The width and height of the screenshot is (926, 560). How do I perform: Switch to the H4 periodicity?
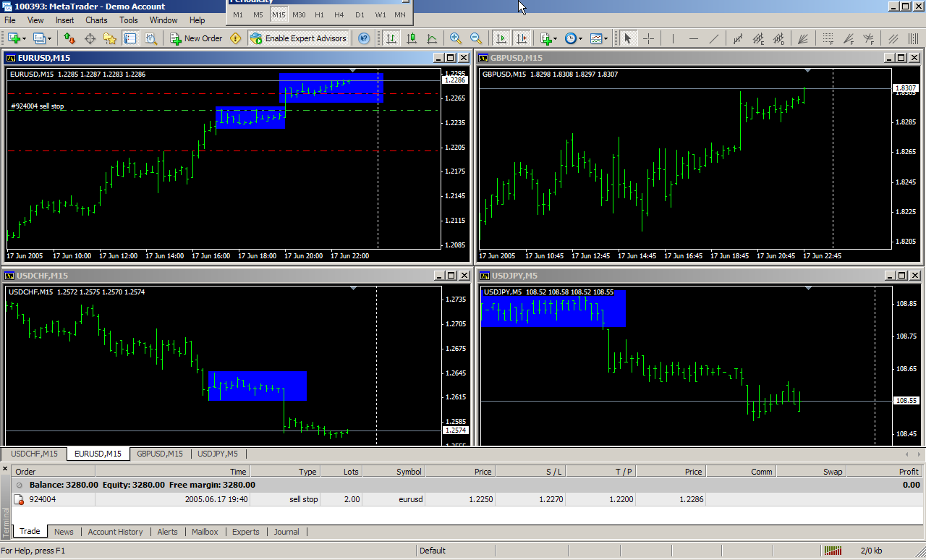(339, 14)
